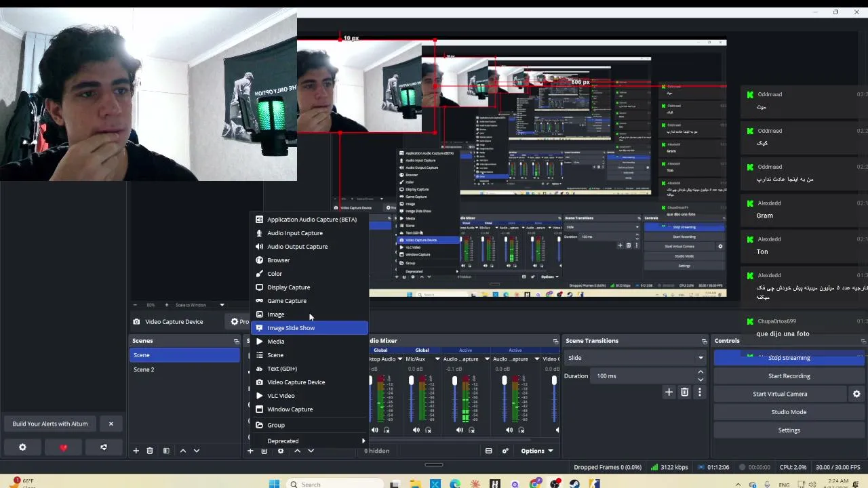Image resolution: width=868 pixels, height=488 pixels.
Task: Toggle Studio Mode
Action: click(789, 412)
